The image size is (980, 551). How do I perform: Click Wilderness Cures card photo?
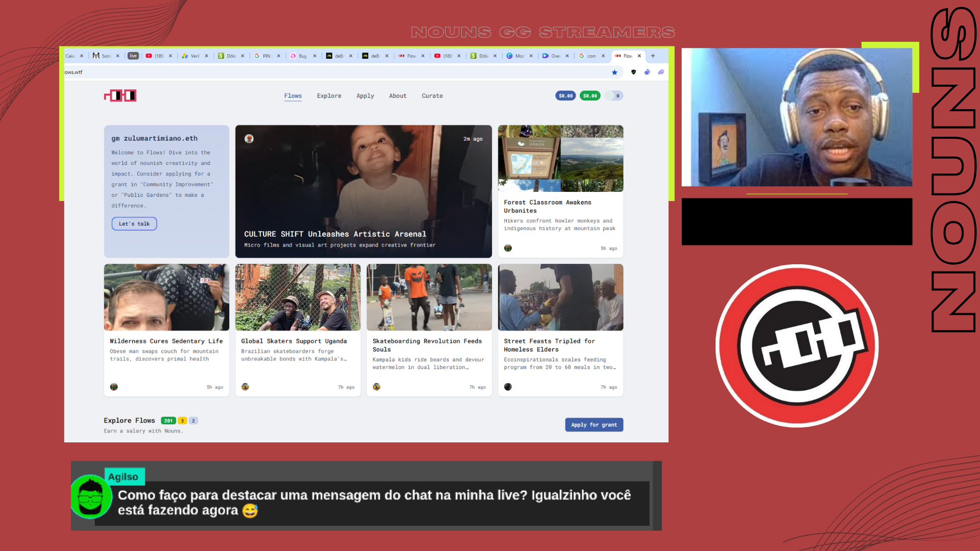[166, 297]
